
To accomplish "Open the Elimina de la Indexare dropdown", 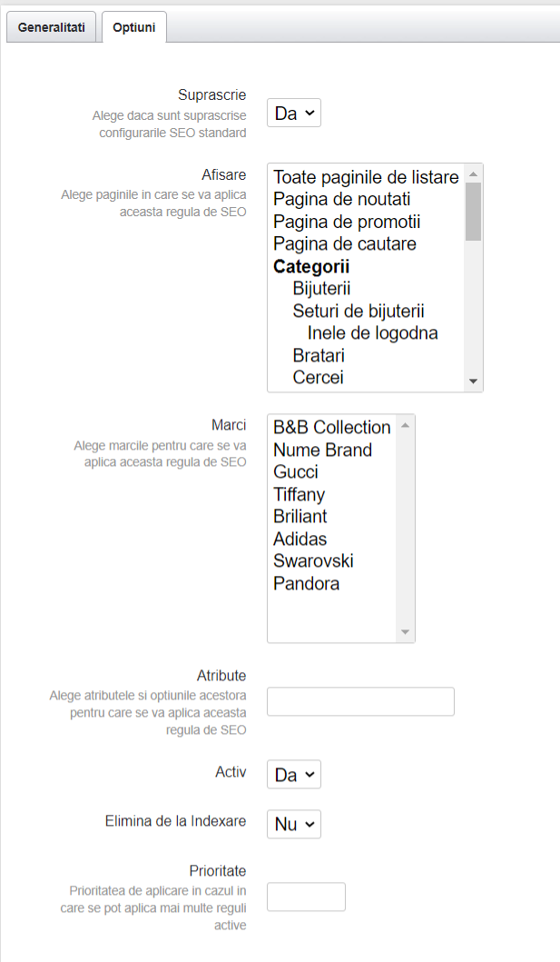I will [x=292, y=824].
